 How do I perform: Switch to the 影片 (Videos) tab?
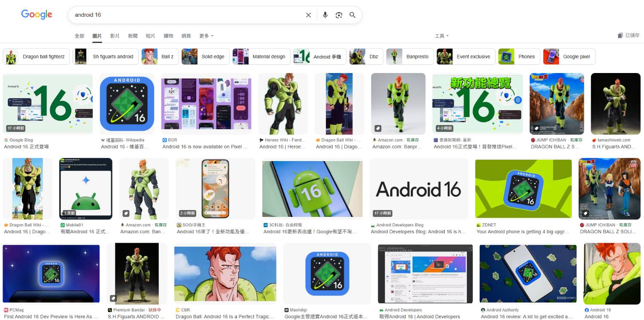(x=115, y=36)
